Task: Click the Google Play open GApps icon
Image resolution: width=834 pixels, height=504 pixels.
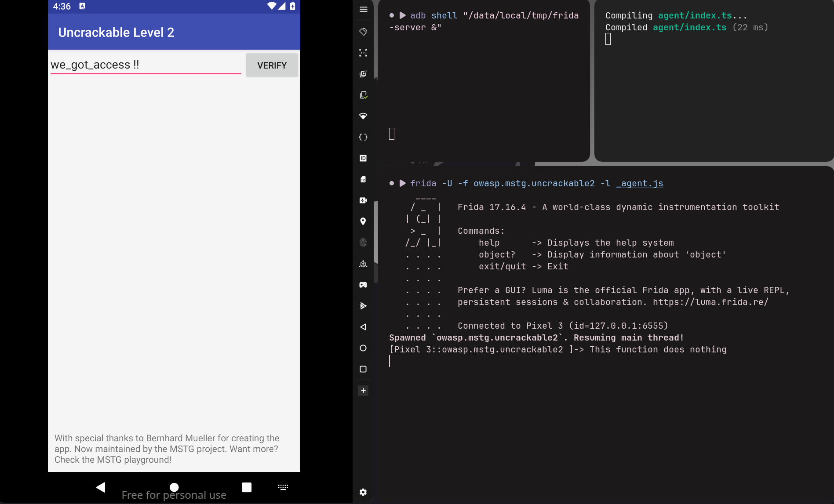Action: click(363, 306)
